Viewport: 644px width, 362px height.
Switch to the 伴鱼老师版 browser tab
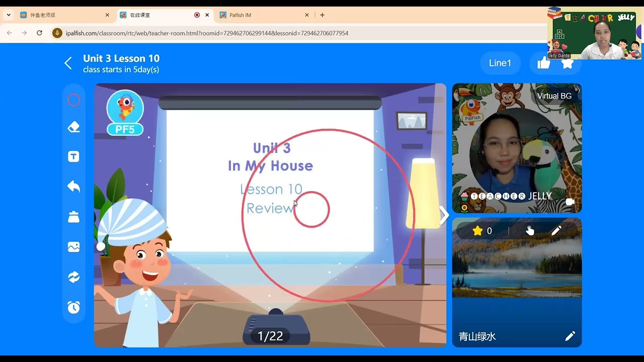click(x=63, y=15)
